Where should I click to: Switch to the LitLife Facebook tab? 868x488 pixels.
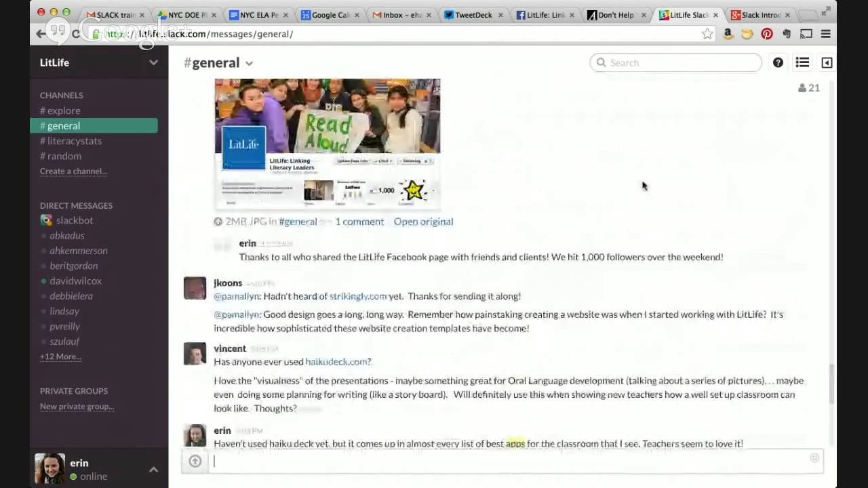pyautogui.click(x=547, y=15)
